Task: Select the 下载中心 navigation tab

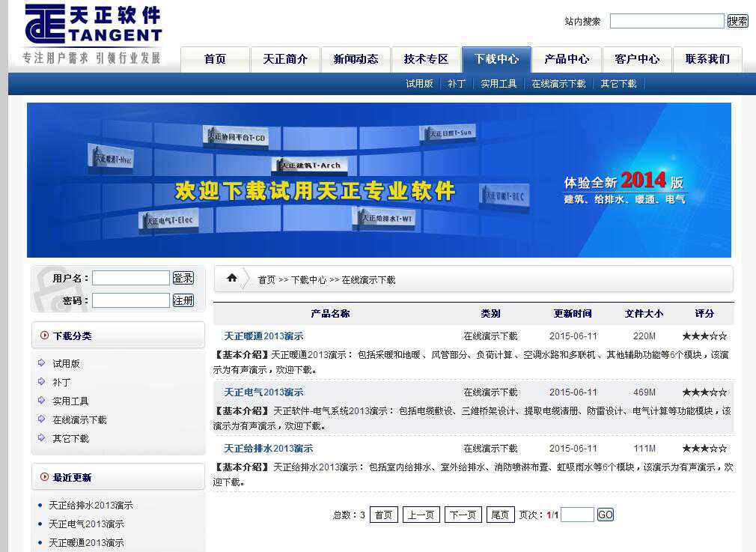Action: [x=496, y=59]
